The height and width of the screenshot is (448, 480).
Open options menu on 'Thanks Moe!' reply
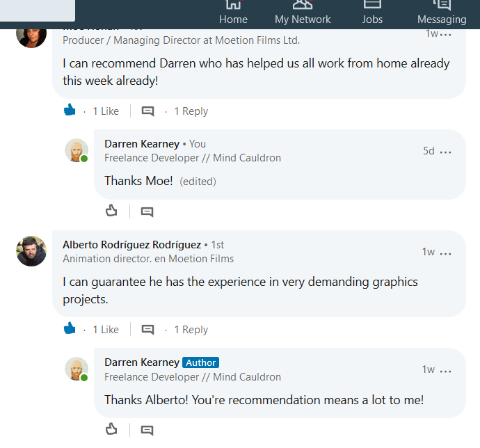coord(445,152)
